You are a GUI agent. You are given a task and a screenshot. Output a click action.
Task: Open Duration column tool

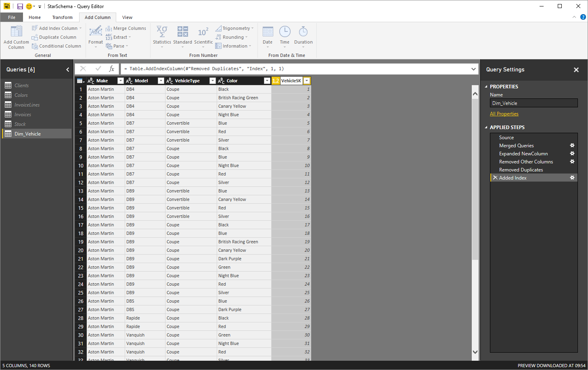[x=303, y=36]
